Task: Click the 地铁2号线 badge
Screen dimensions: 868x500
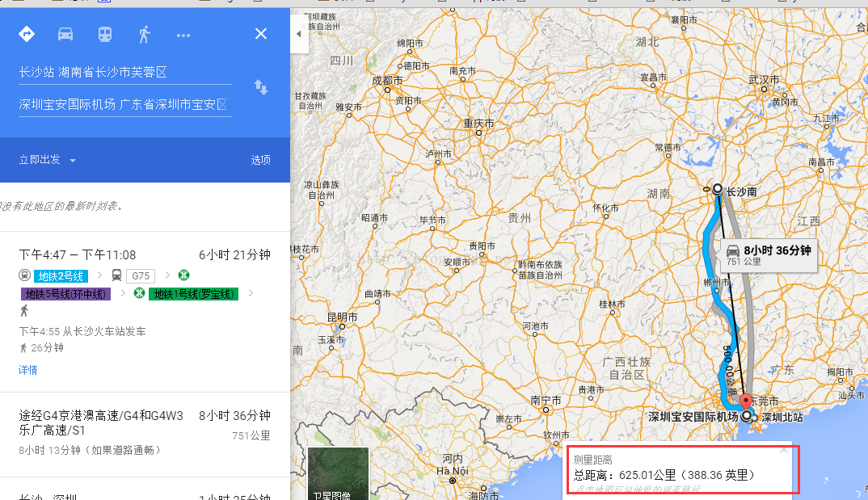Action: (x=61, y=276)
